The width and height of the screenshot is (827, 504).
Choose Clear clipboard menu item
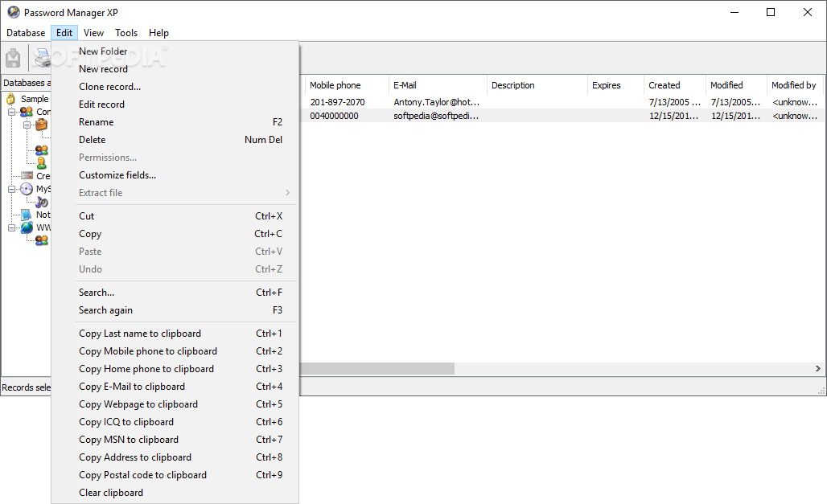[x=175, y=493]
